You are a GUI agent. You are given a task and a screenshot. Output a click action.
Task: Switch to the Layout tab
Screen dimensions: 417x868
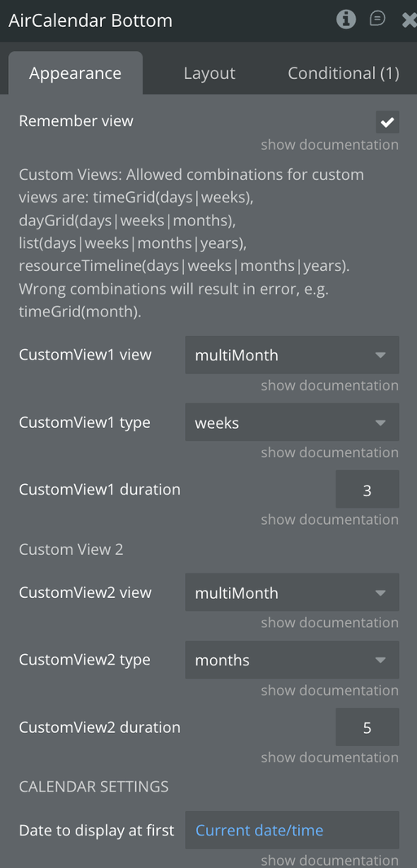click(x=209, y=73)
